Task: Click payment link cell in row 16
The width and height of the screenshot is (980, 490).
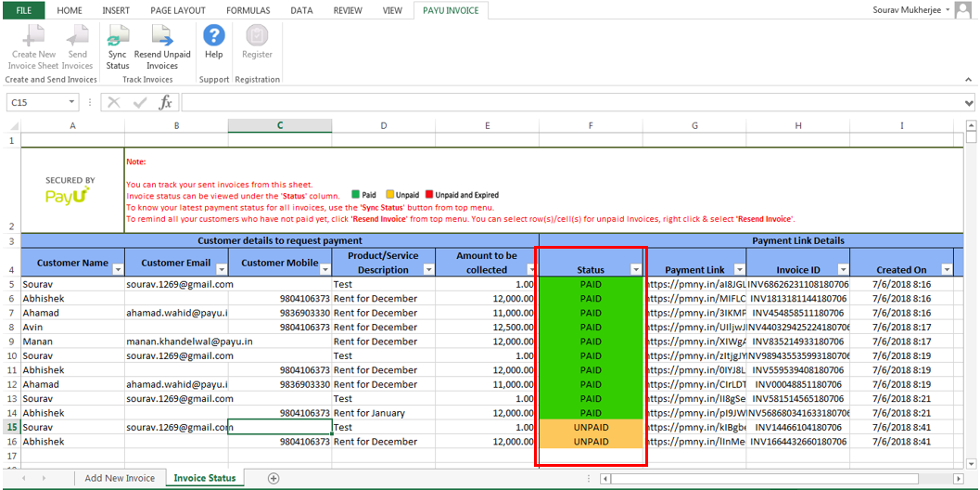Action: click(x=694, y=442)
